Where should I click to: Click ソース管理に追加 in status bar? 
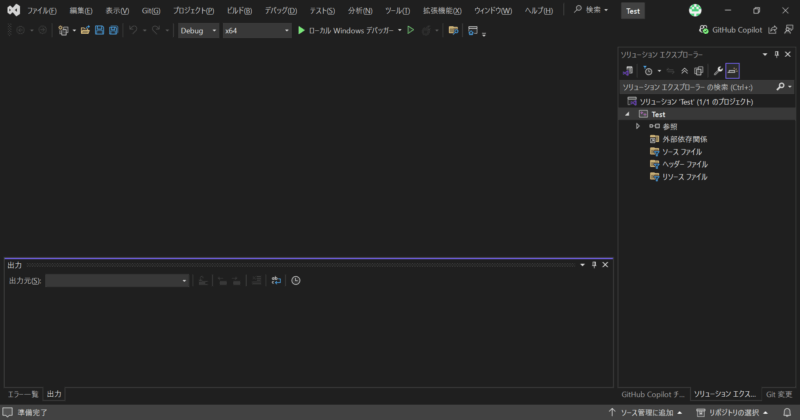(645, 412)
